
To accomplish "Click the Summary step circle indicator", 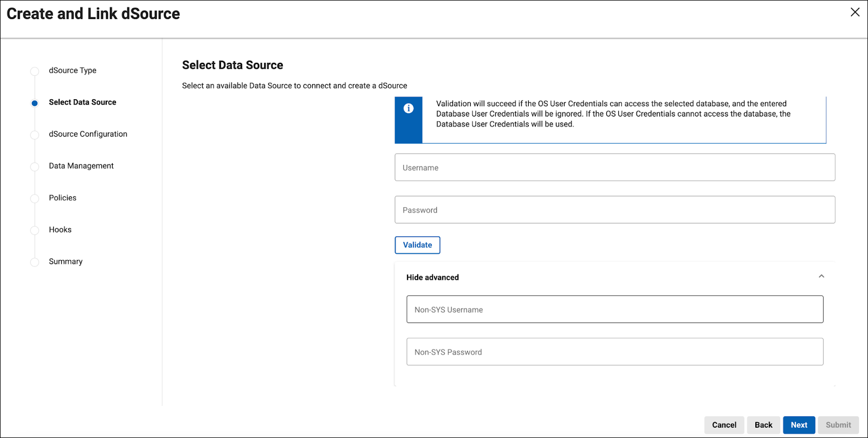I will point(35,262).
